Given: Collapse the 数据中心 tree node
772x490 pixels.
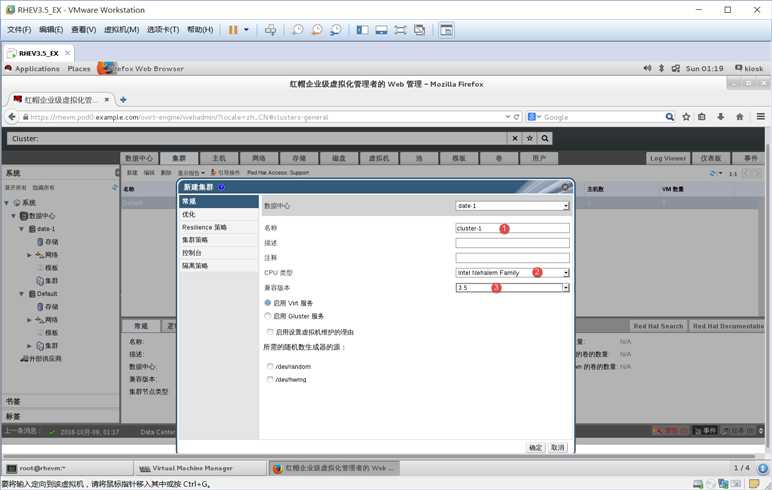Looking at the screenshot, I should pos(14,216).
